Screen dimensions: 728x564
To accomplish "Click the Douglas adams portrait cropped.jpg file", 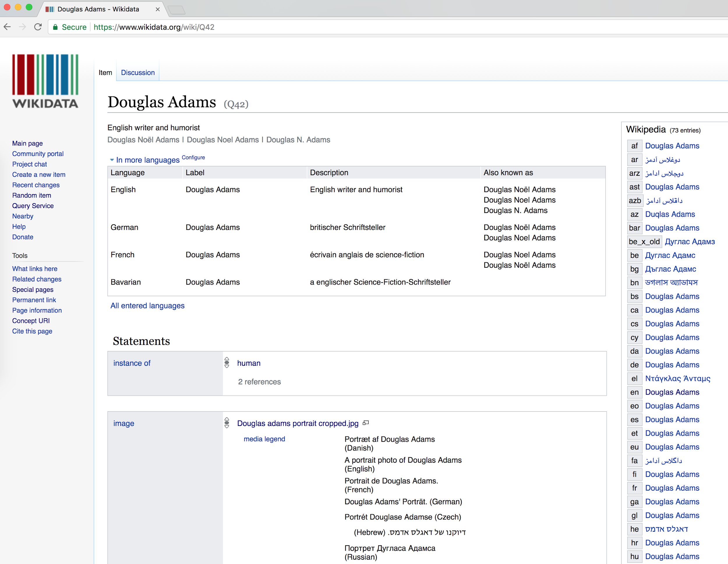I will click(298, 423).
